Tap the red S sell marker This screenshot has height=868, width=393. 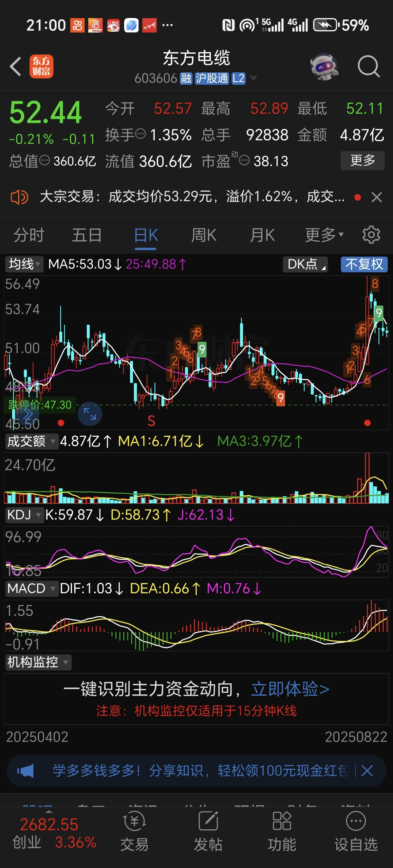tap(151, 421)
